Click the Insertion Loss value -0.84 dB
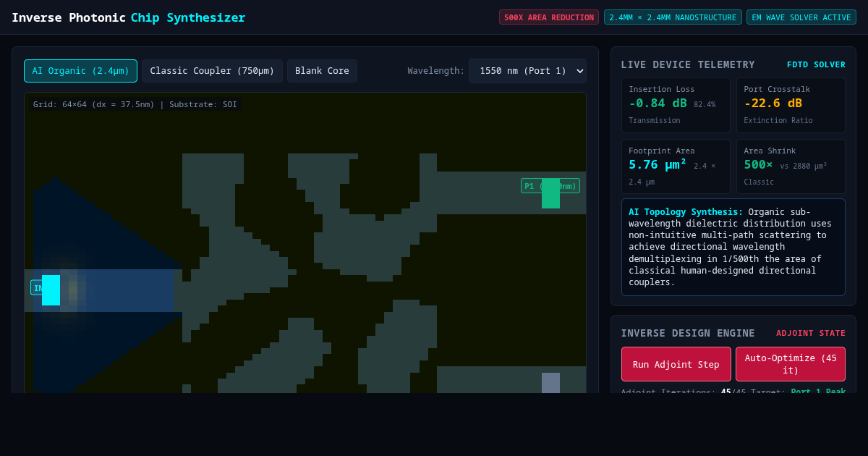868x456 pixels. (x=658, y=104)
